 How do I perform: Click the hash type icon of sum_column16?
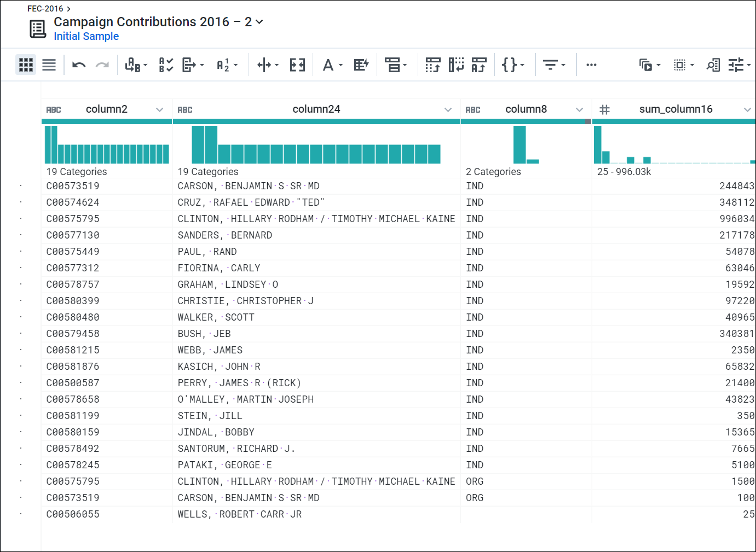(x=604, y=109)
